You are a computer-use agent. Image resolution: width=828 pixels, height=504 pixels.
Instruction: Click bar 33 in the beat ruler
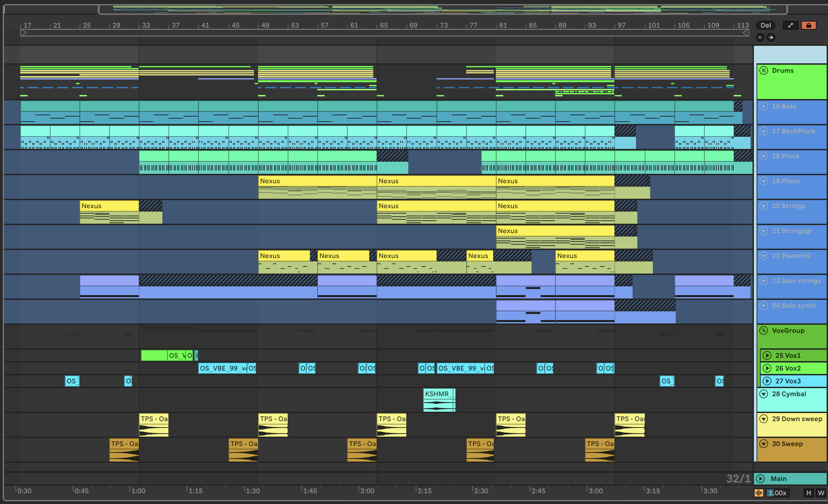(146, 25)
